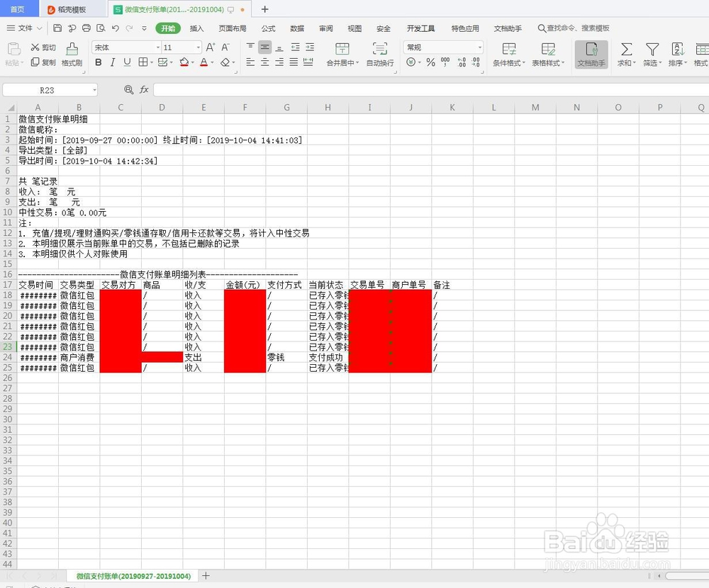Viewport: 709px width, 588px height.
Task: Click the Filter (筛选) icon
Action: (652, 49)
